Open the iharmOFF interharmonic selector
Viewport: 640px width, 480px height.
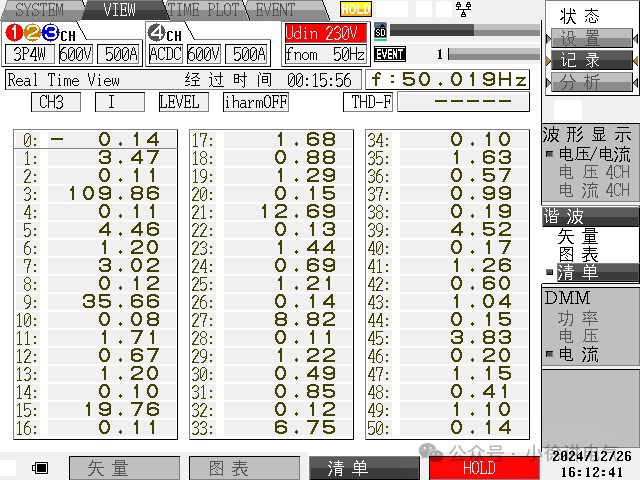click(255, 102)
